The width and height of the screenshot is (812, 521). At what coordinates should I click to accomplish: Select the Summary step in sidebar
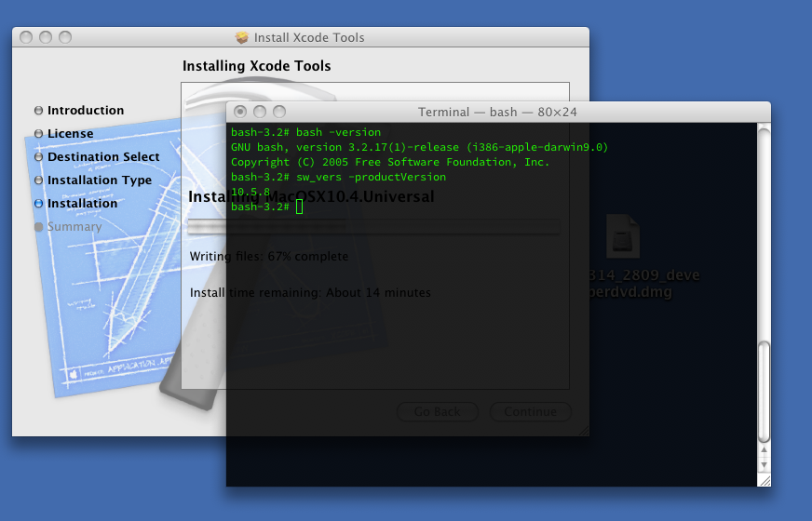click(x=68, y=227)
